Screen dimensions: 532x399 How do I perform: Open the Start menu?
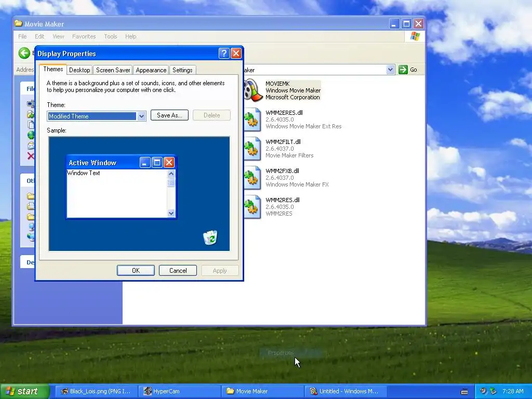coord(25,391)
